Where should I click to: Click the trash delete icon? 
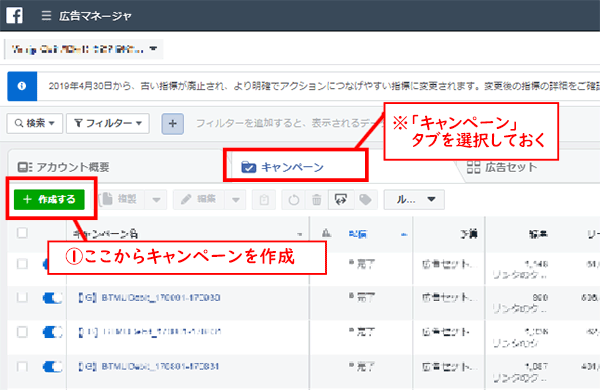pyautogui.click(x=316, y=200)
